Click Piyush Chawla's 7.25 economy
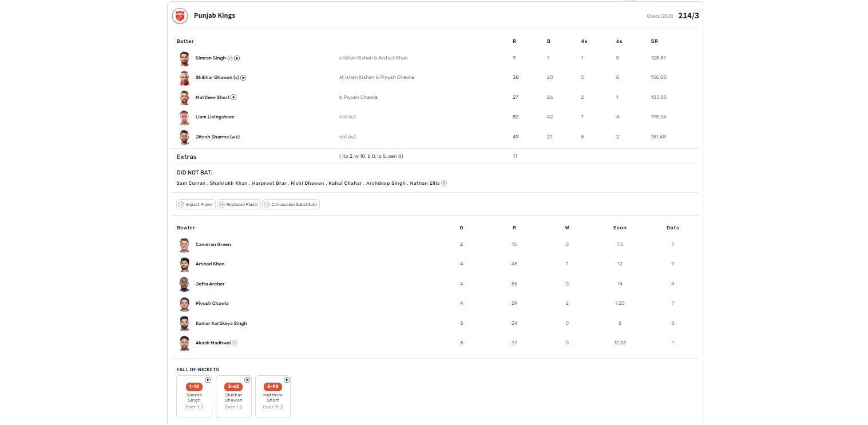This screenshot has height=425, width=868. point(620,303)
